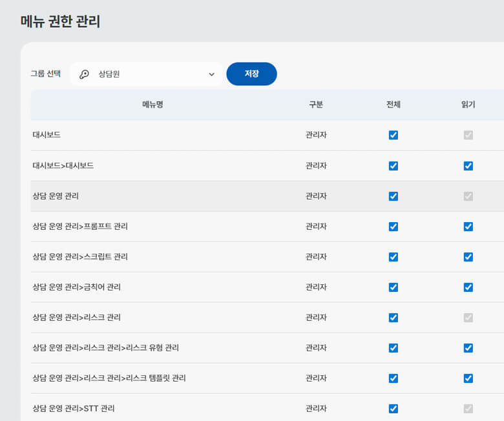Uncheck 전체 checkbox for 대시보드 row

coord(394,135)
